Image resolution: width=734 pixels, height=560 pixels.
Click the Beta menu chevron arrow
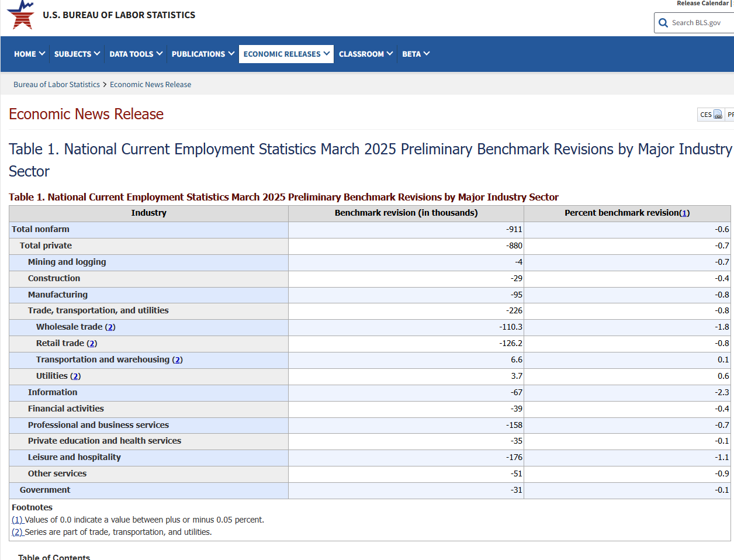coord(427,54)
